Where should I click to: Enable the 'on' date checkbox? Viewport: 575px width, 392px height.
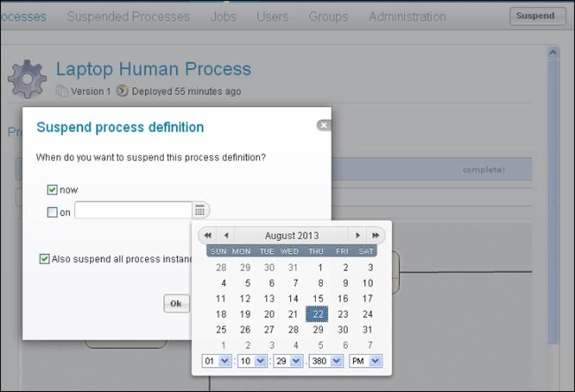pos(52,212)
